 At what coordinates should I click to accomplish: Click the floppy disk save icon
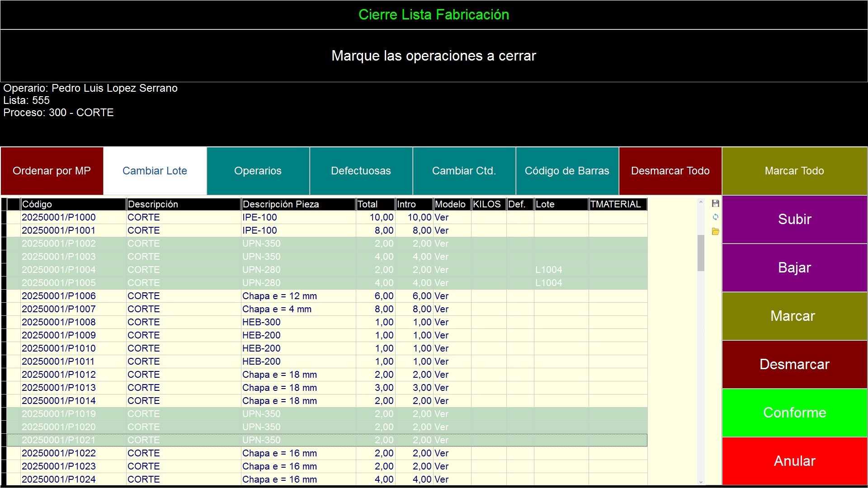point(715,203)
